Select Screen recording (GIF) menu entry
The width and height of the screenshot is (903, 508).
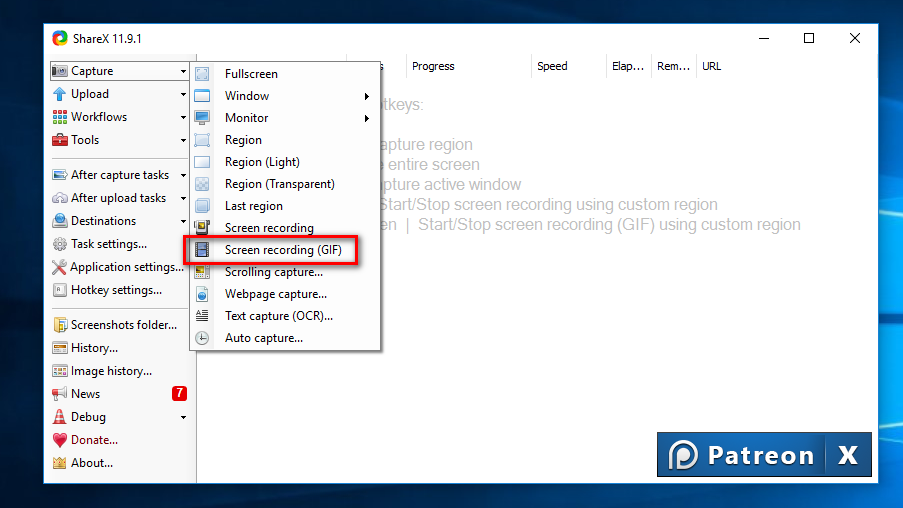coord(285,250)
